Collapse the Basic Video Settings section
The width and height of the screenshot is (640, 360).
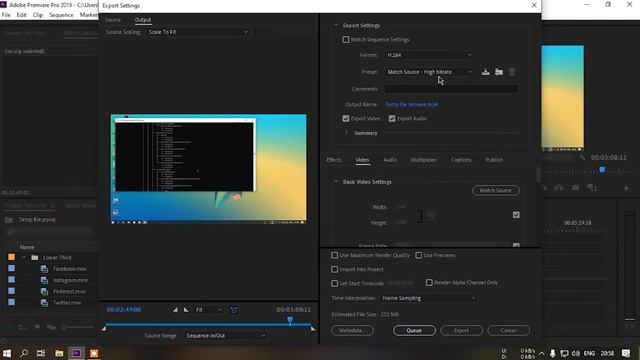336,182
